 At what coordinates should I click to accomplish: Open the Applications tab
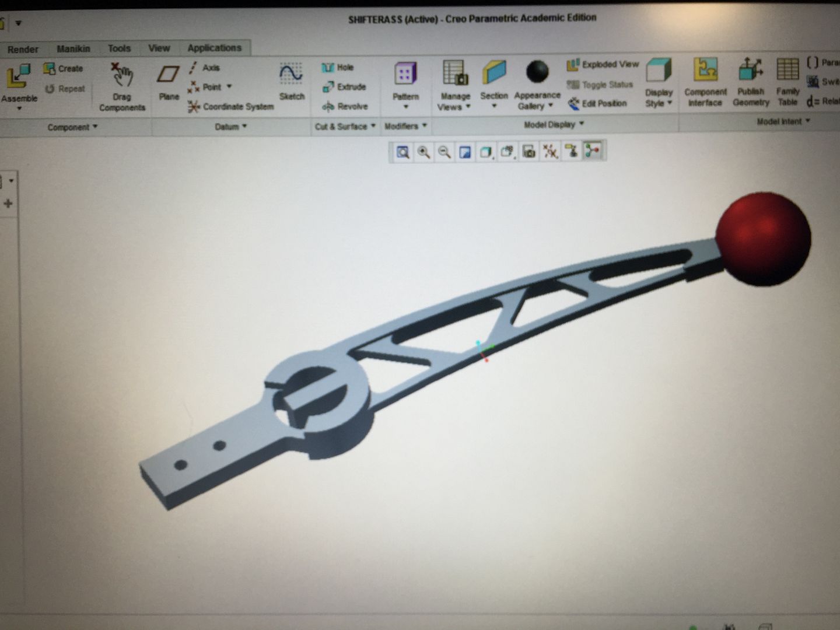point(214,48)
